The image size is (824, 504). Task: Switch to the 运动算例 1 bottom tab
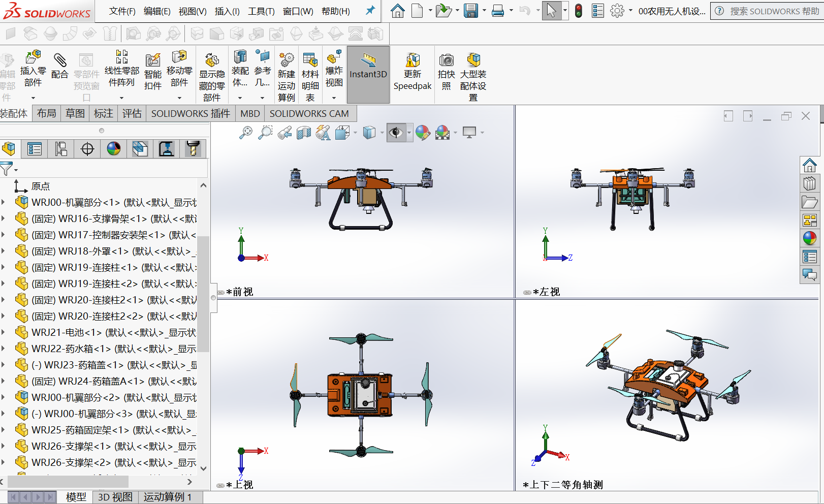[168, 497]
